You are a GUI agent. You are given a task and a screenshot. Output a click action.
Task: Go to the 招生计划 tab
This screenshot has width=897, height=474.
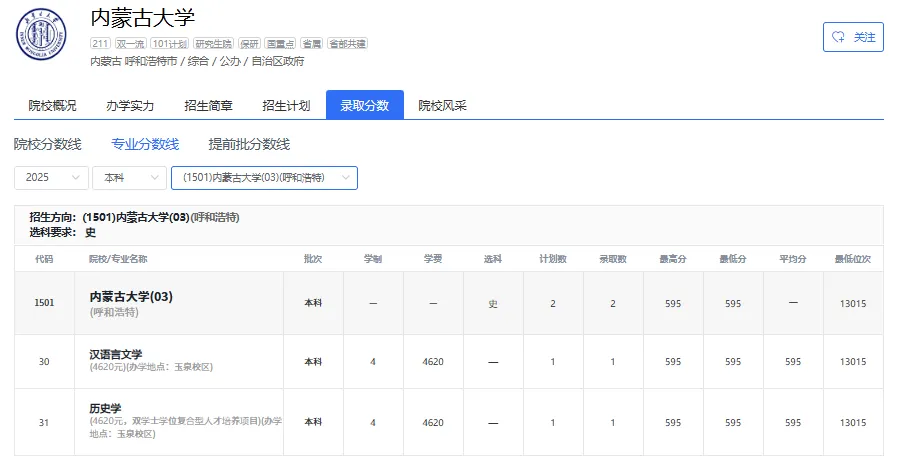pos(286,105)
